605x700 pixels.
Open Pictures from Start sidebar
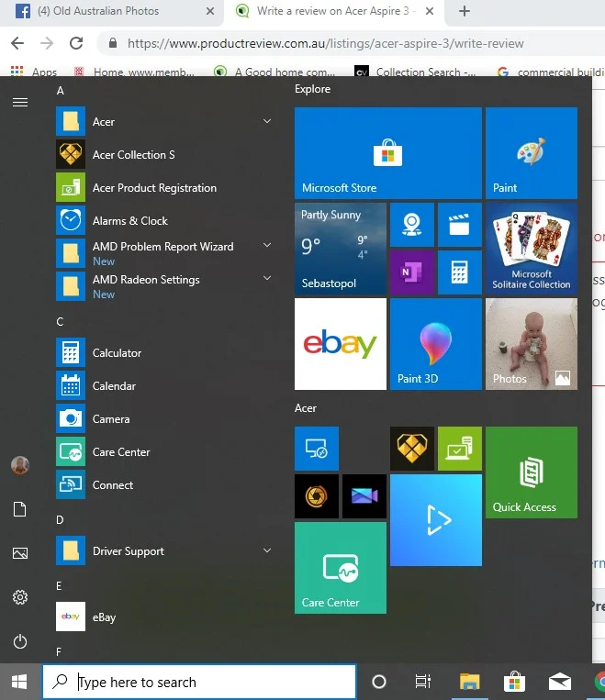click(x=20, y=553)
